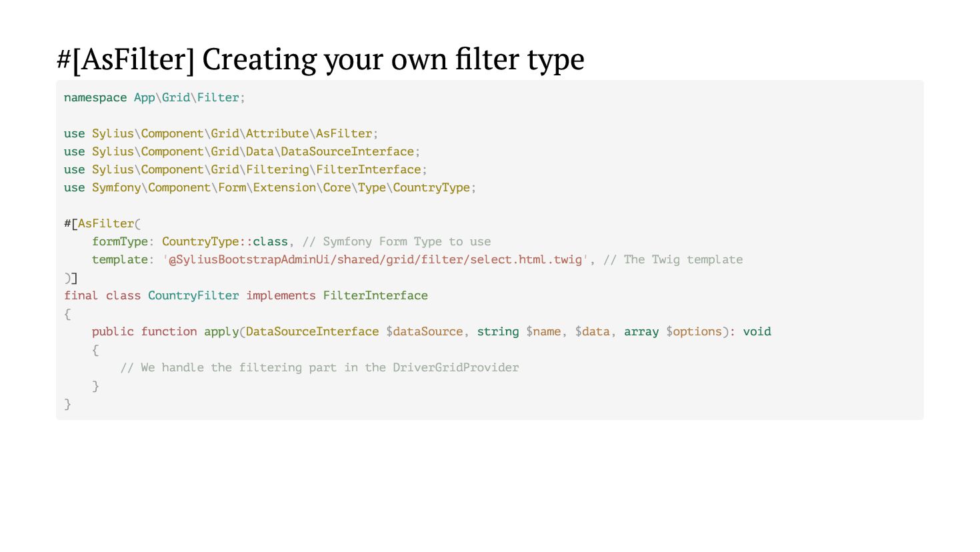980x552 pixels.
Task: Click the void return type
Action: 757,332
